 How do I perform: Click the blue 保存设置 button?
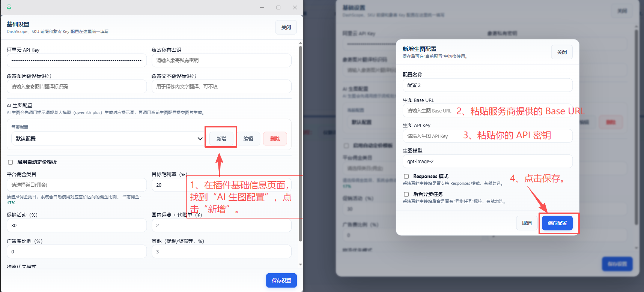click(x=281, y=280)
